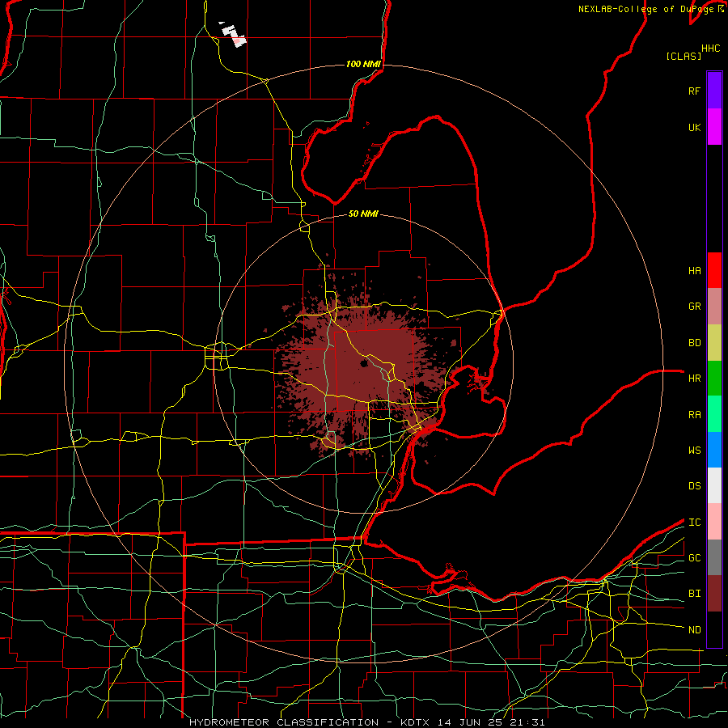Click the WS legend label

(x=694, y=451)
